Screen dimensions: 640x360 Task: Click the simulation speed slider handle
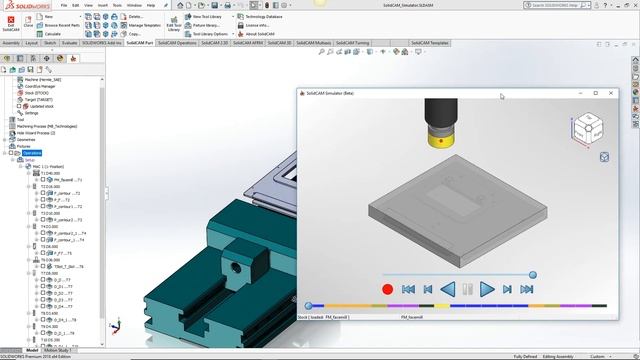click(533, 275)
